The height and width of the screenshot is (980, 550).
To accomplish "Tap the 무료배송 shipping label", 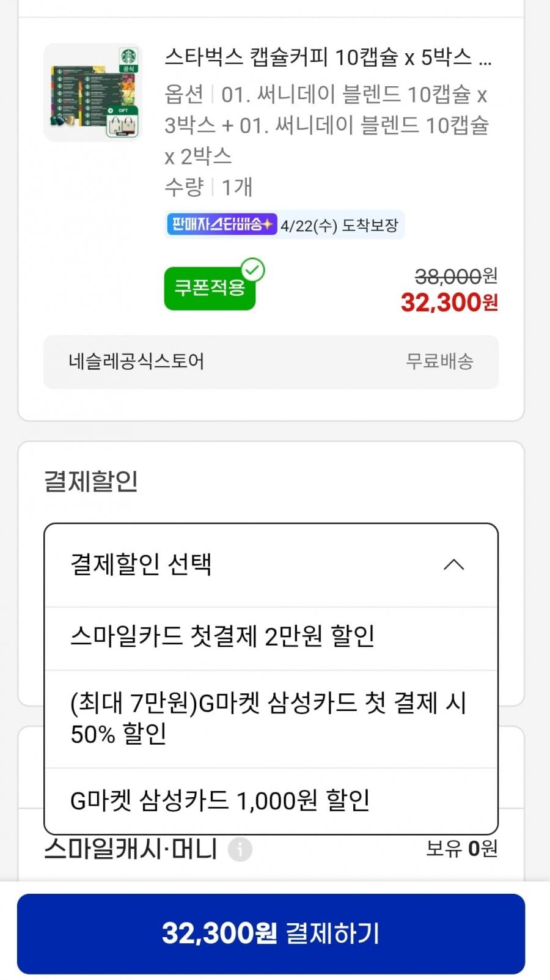I will [439, 361].
